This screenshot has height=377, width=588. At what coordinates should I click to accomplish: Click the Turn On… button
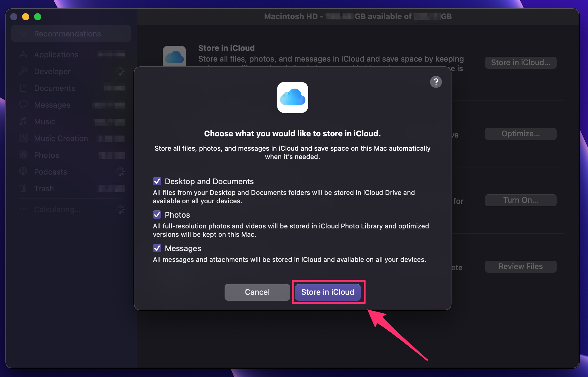pos(521,200)
